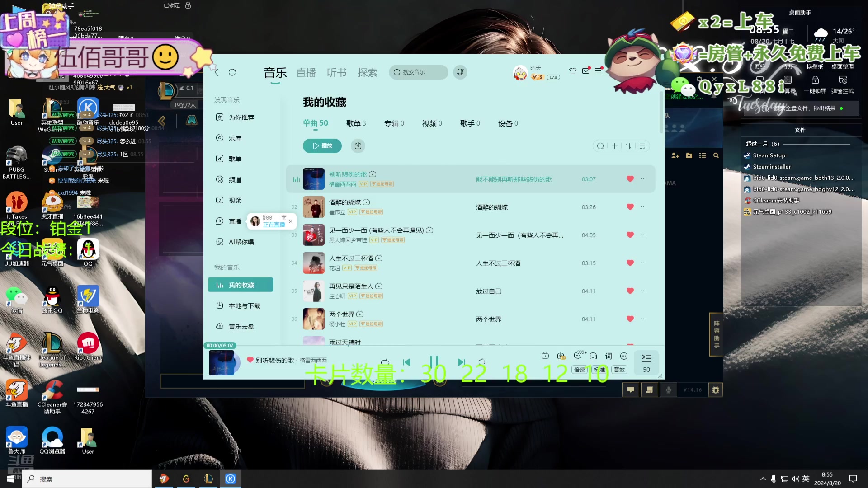868x488 pixels.
Task: Click the Kugou favorites list scrollbar
Action: [x=661, y=112]
